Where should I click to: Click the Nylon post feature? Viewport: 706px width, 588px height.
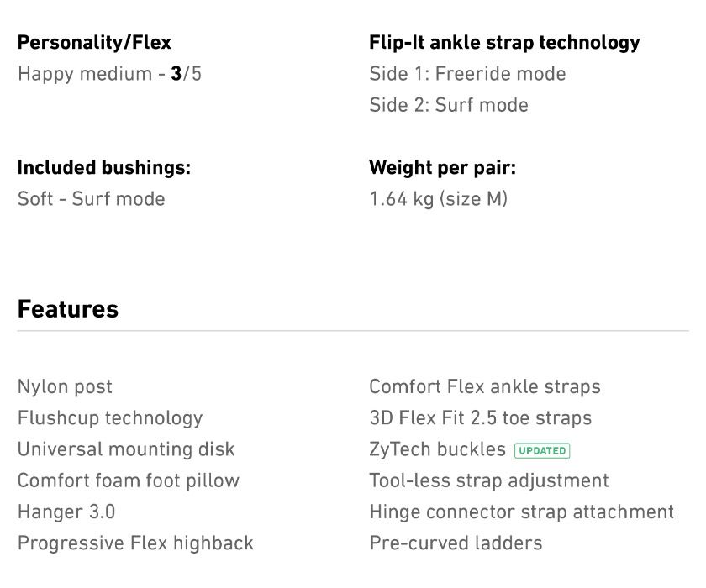(65, 387)
